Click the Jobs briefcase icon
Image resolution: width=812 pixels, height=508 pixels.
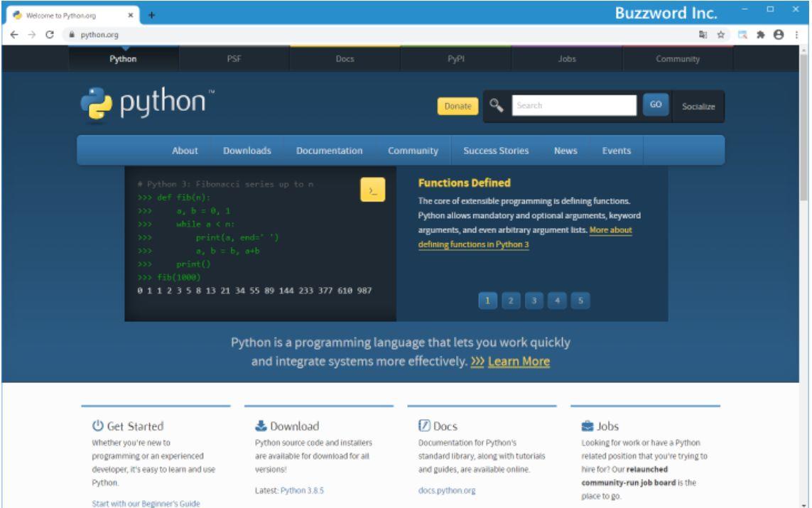coord(588,426)
